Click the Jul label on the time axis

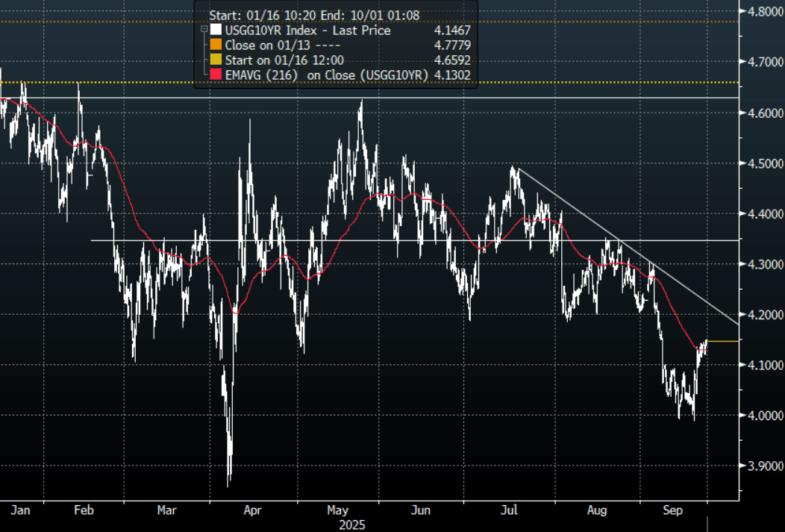[x=510, y=511]
